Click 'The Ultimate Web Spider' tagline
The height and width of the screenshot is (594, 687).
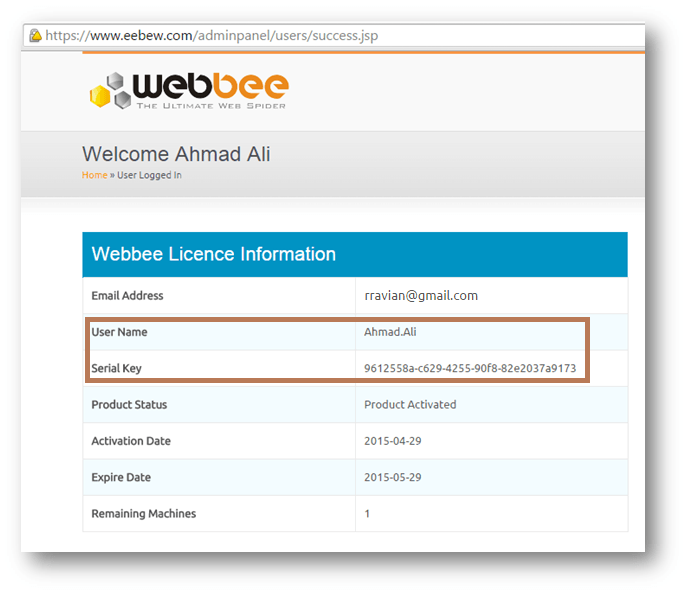[211, 106]
